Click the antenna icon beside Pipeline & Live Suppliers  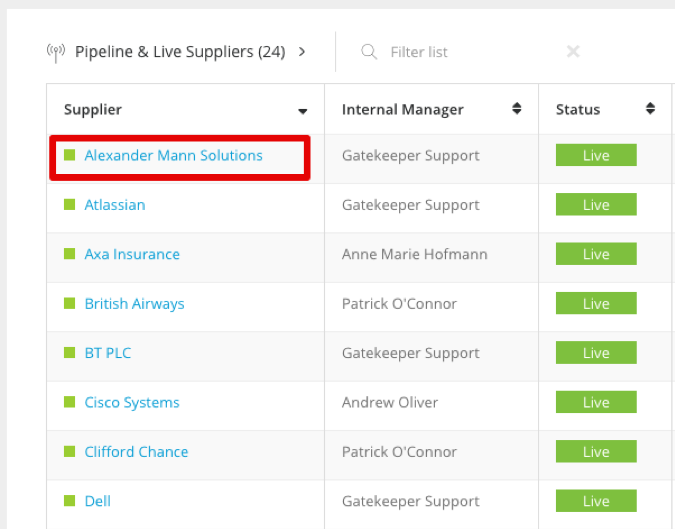click(x=56, y=53)
